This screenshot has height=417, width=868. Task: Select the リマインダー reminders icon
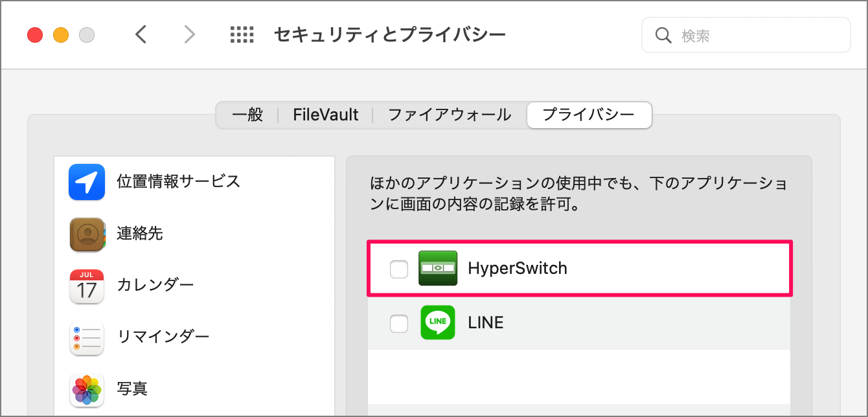(x=86, y=337)
